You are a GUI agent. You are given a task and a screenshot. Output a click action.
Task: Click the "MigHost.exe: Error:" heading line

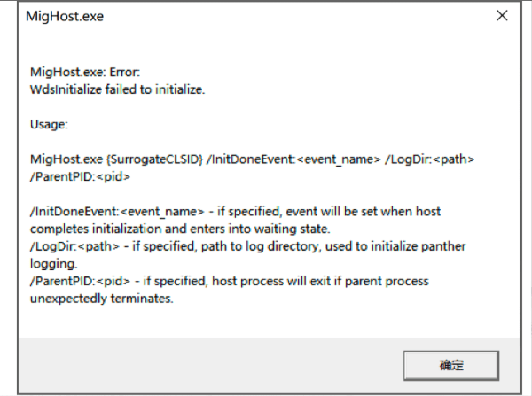click(86, 72)
